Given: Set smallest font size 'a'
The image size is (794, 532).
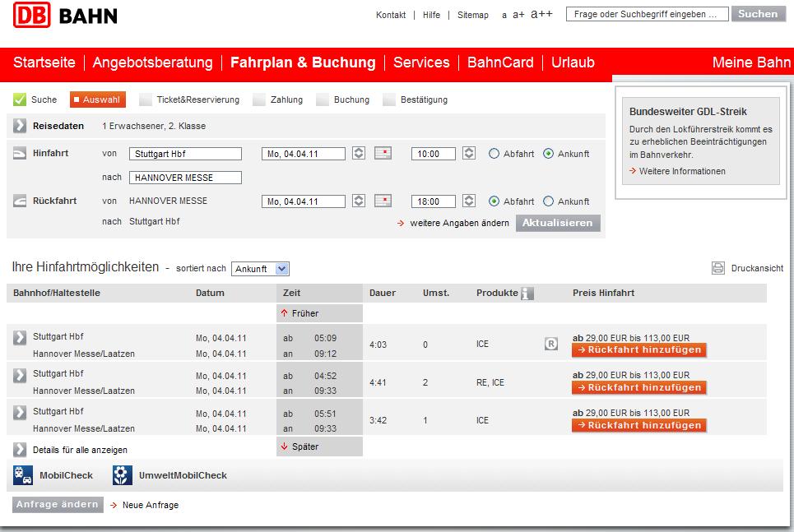Looking at the screenshot, I should (x=504, y=15).
